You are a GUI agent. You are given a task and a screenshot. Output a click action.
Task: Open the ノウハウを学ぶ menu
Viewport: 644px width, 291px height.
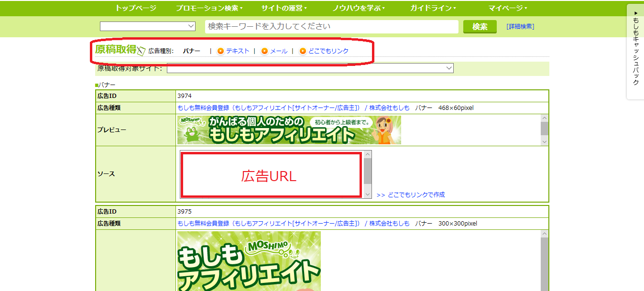point(359,8)
